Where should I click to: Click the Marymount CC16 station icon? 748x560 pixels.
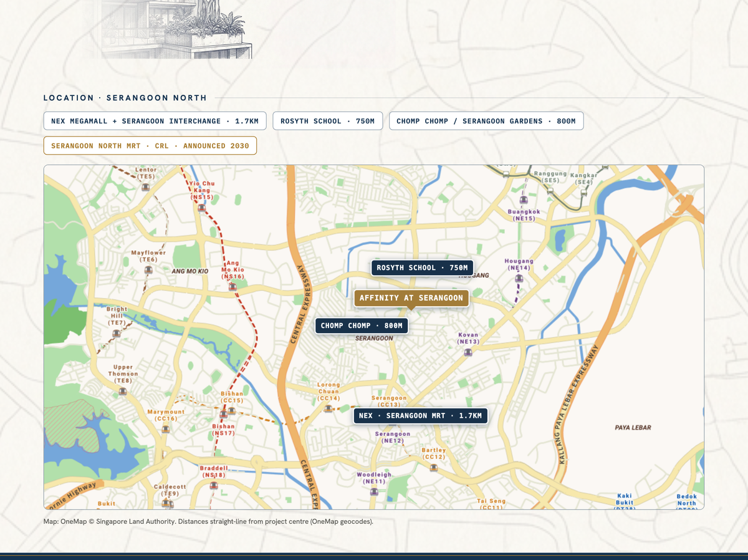tap(165, 428)
